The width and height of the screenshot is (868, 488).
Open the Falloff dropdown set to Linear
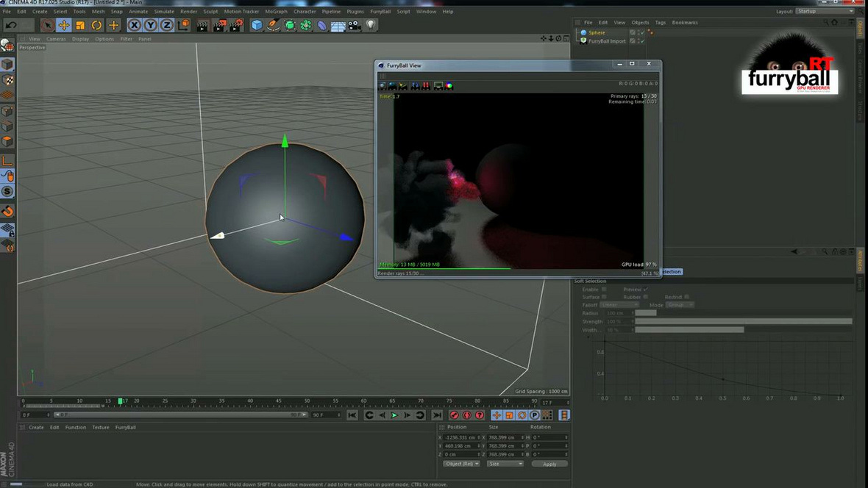pos(618,305)
